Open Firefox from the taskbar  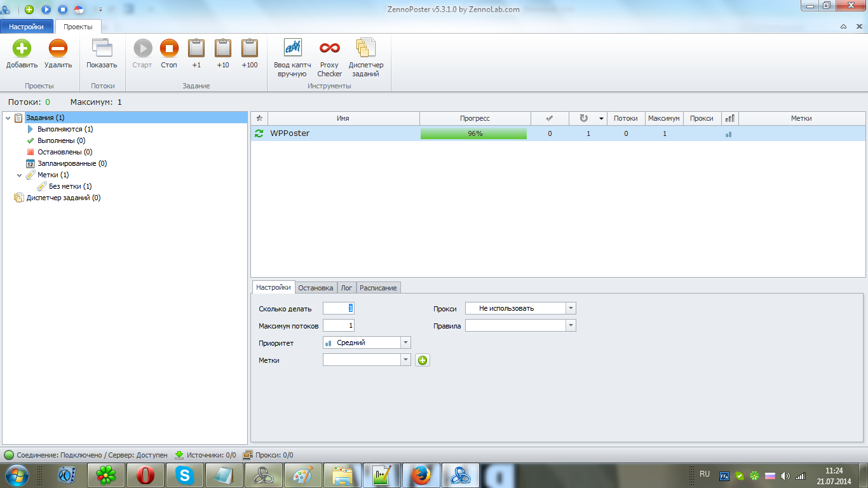coord(421,475)
